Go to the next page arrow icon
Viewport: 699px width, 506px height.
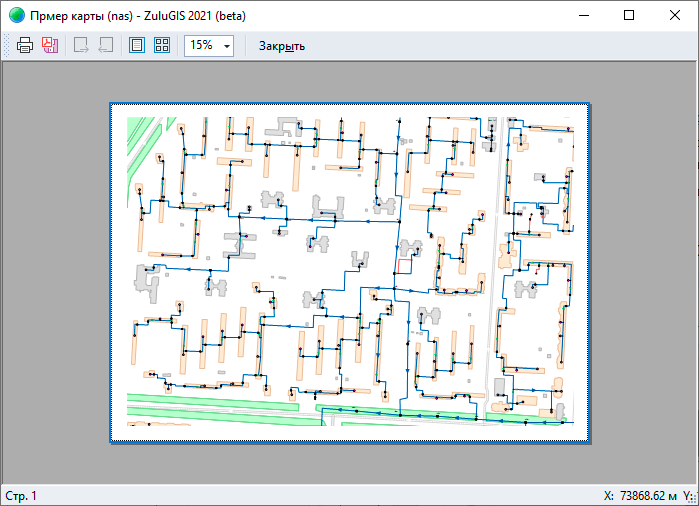(x=81, y=46)
